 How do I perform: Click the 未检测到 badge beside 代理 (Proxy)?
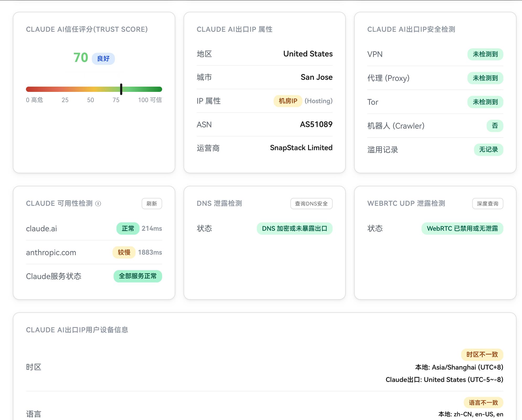[485, 78]
